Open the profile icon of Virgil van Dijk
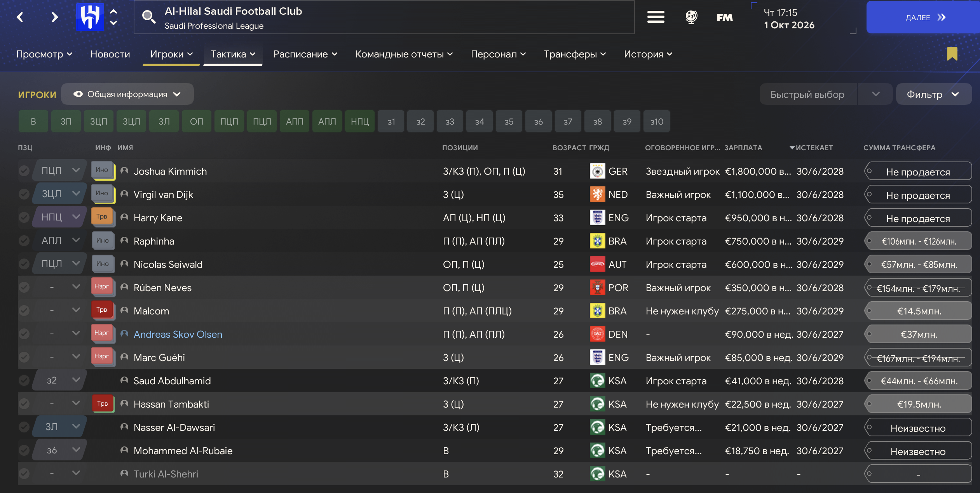The image size is (980, 493). click(124, 194)
